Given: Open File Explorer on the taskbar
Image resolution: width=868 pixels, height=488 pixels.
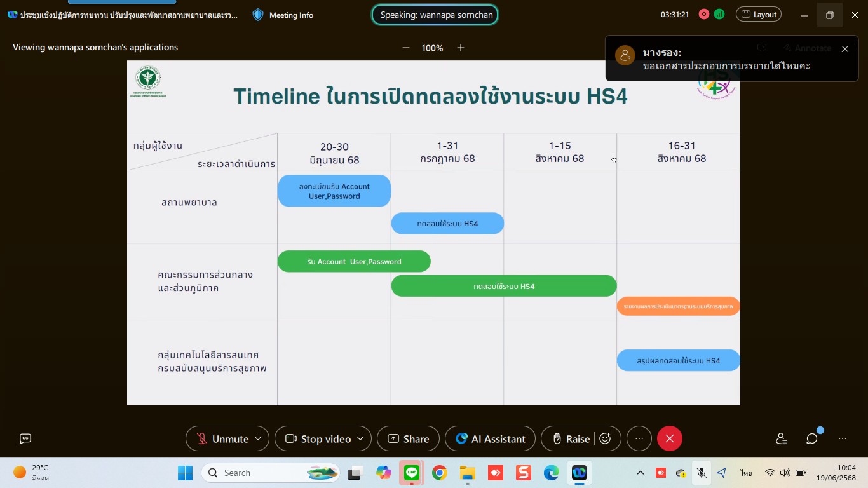Looking at the screenshot, I should click(468, 473).
